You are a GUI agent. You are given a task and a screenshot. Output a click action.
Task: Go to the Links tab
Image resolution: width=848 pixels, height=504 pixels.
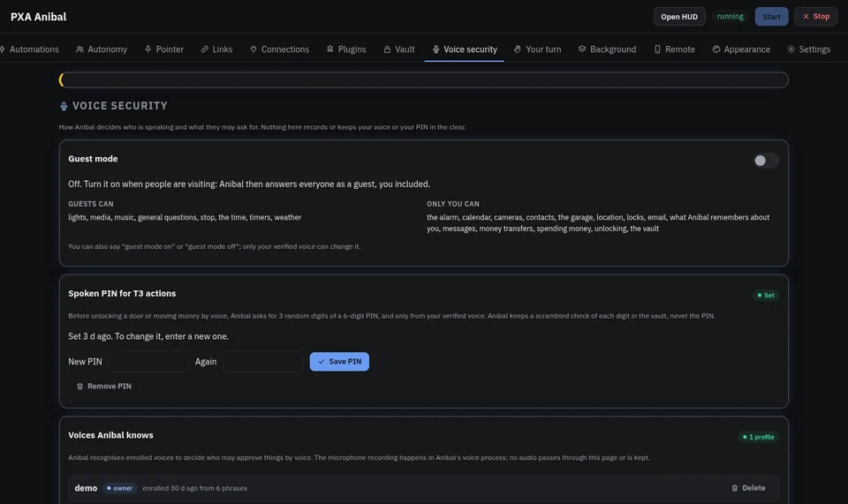(x=217, y=49)
